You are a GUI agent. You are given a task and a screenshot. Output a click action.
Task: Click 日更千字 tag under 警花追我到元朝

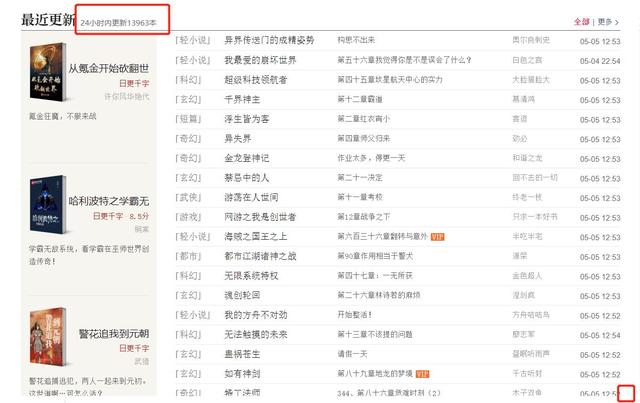(x=134, y=348)
